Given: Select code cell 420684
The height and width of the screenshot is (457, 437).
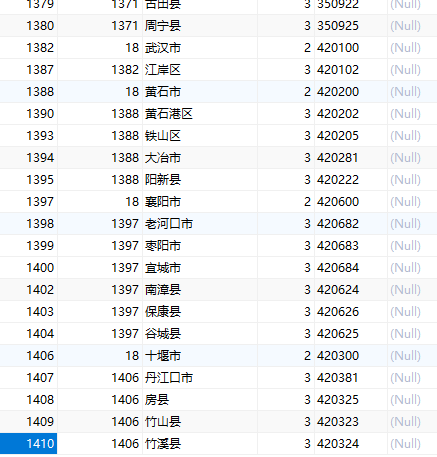Looking at the screenshot, I should 351,268.
